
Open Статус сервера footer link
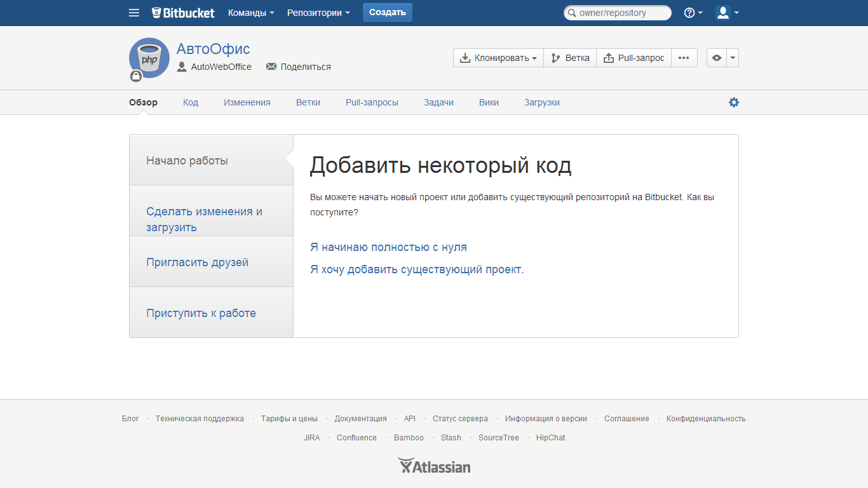pyautogui.click(x=460, y=419)
